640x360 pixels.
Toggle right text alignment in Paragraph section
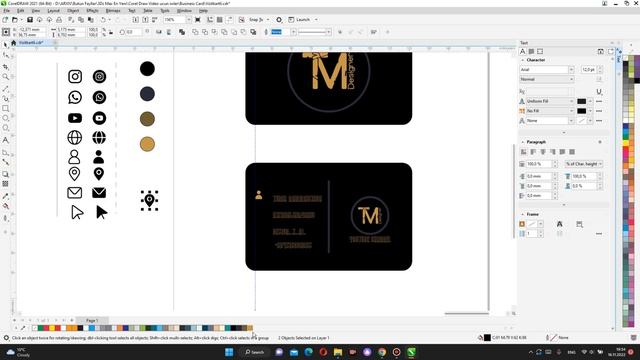click(553, 152)
